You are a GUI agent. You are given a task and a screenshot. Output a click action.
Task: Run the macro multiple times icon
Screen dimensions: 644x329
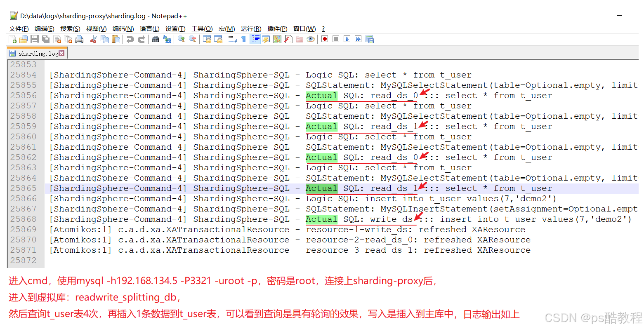pyautogui.click(x=358, y=39)
